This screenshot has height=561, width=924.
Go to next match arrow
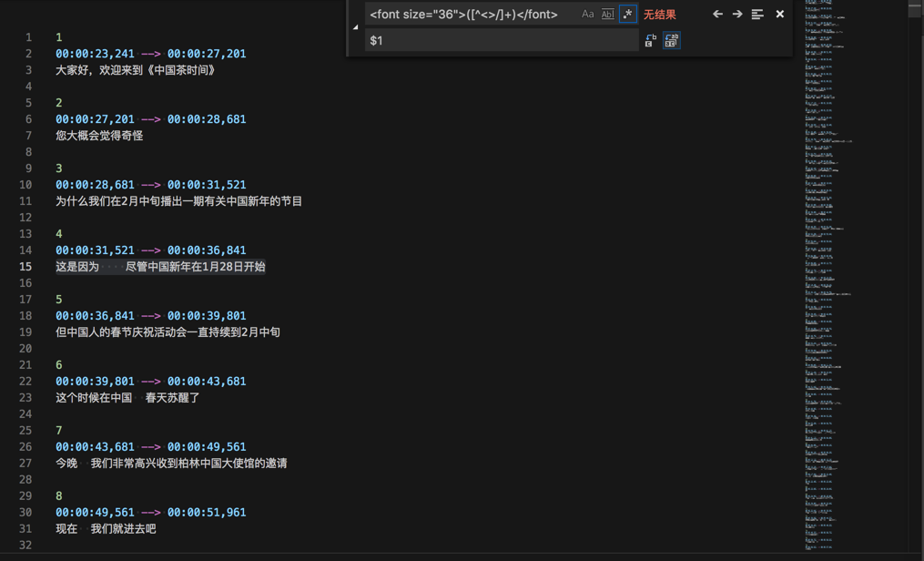coord(737,15)
